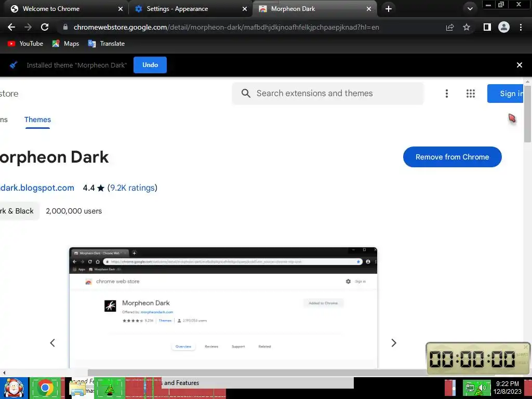Open the Chrome profile avatar menu
Viewport: 532px width, 399px height.
[504, 27]
